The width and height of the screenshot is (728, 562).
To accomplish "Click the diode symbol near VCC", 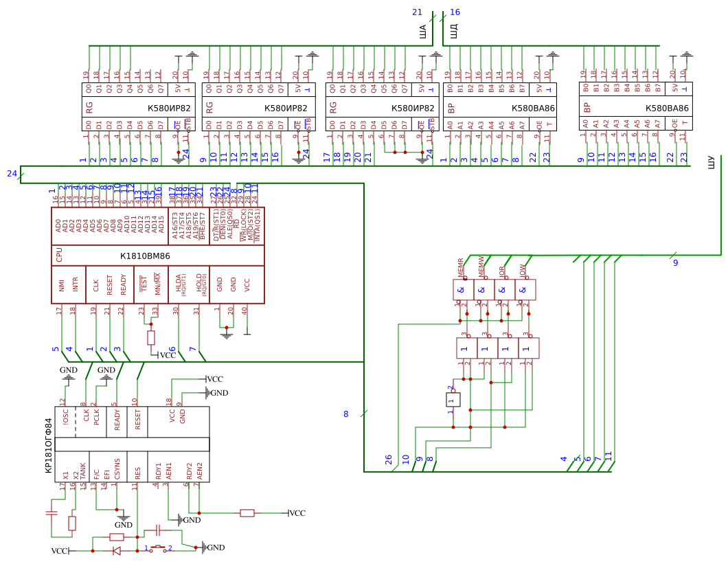I will (117, 551).
